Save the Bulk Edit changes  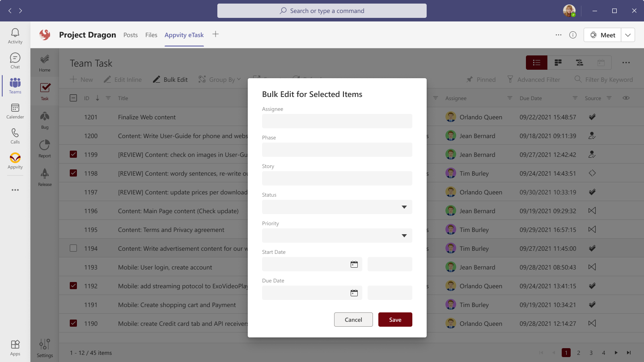[395, 320]
